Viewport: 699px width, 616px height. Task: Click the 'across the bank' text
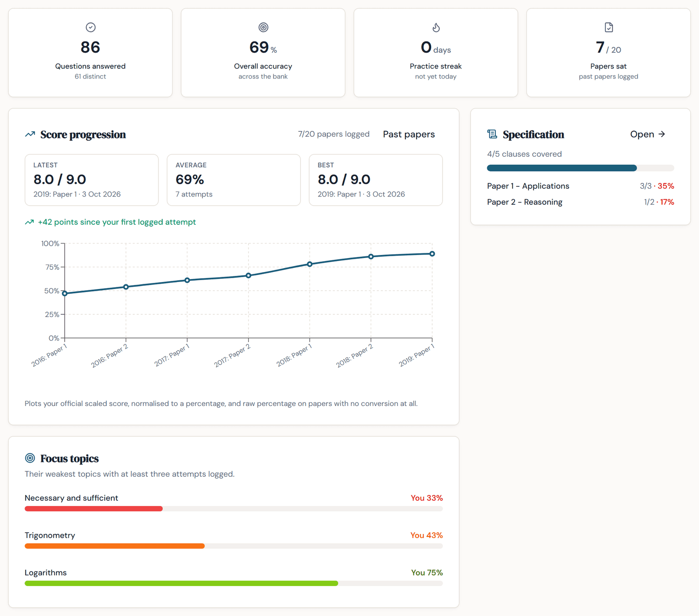tap(263, 76)
